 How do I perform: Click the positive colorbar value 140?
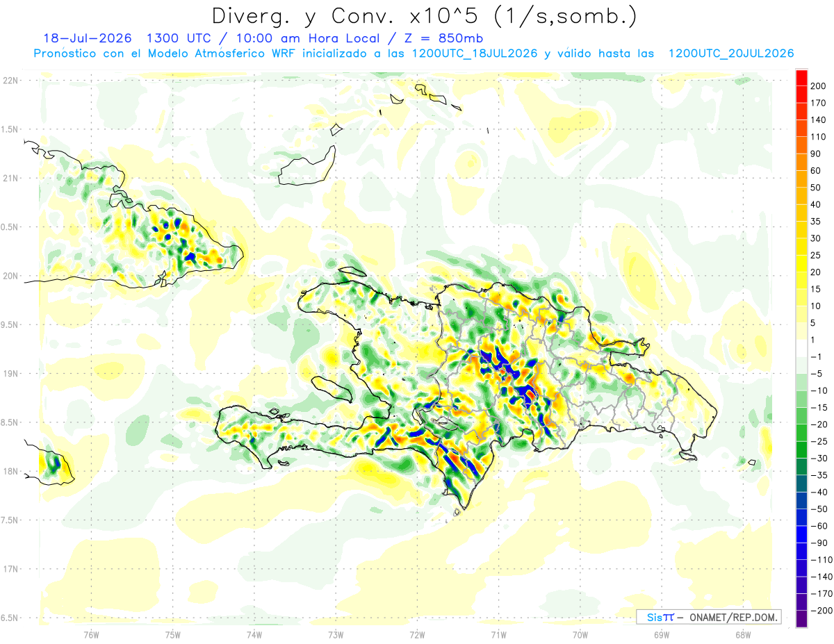pyautogui.click(x=818, y=119)
